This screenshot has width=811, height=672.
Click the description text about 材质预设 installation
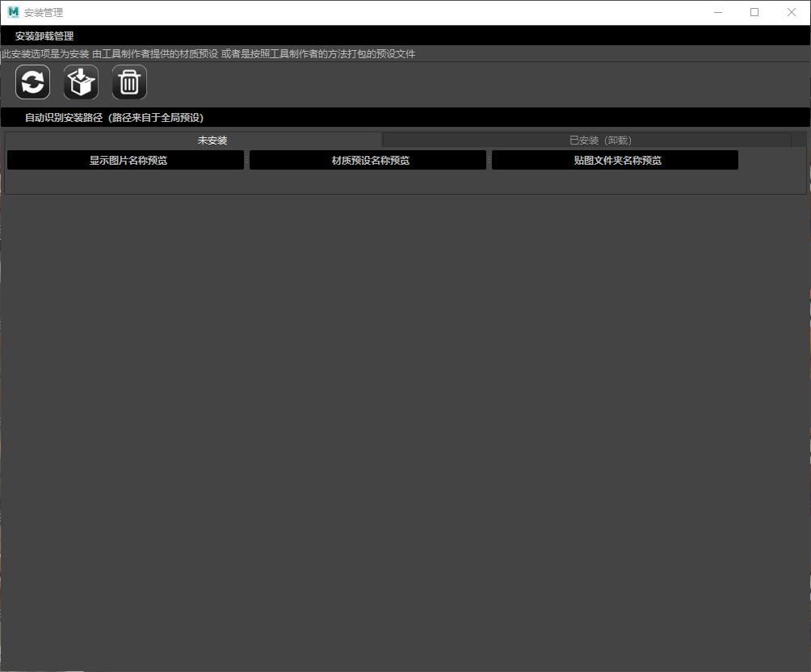click(x=208, y=54)
